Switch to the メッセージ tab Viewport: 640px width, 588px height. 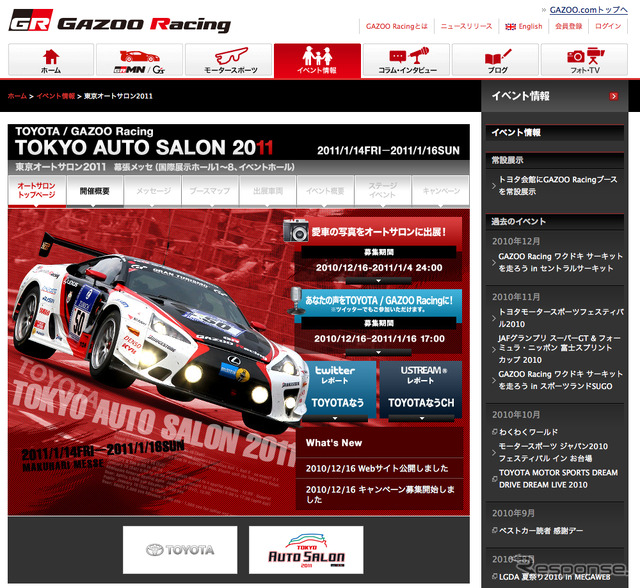(x=153, y=191)
